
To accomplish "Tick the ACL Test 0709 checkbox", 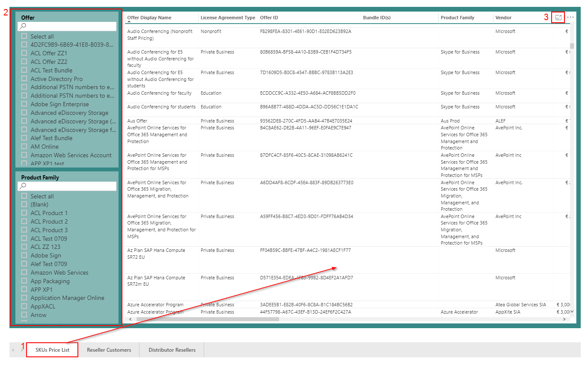I will coord(24,239).
